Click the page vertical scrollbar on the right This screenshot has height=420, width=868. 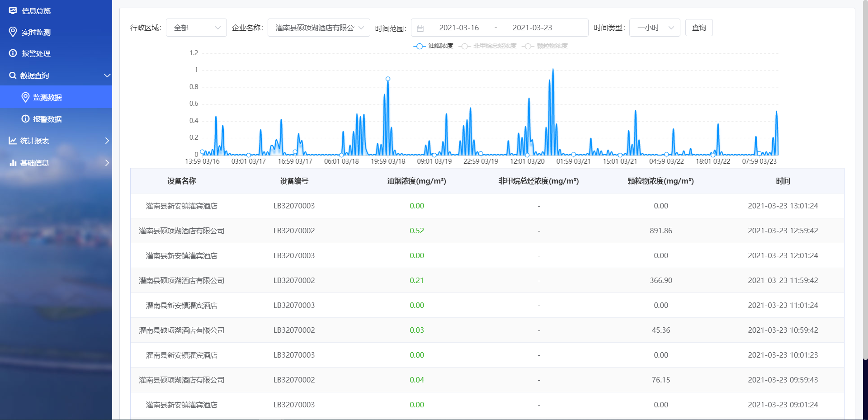click(x=865, y=181)
